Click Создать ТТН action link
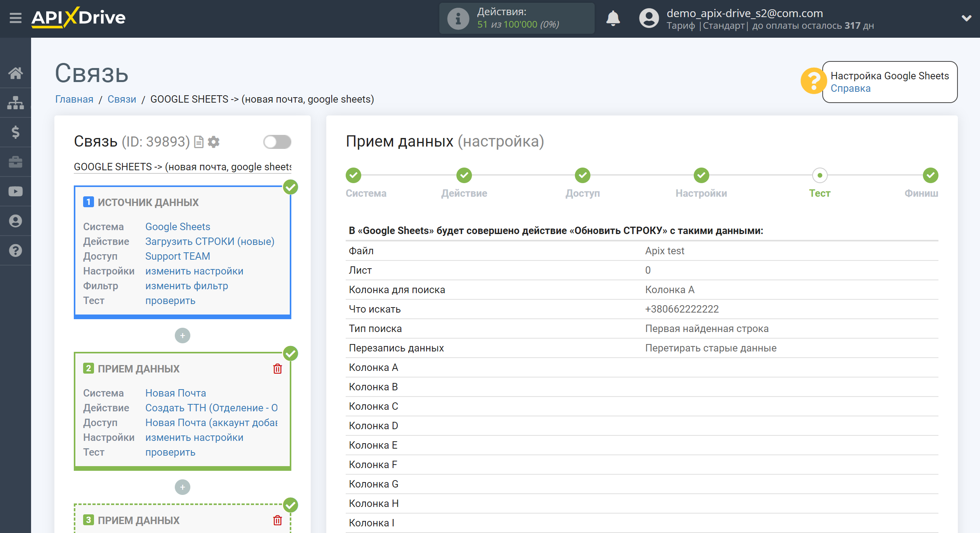980x533 pixels. tap(211, 408)
